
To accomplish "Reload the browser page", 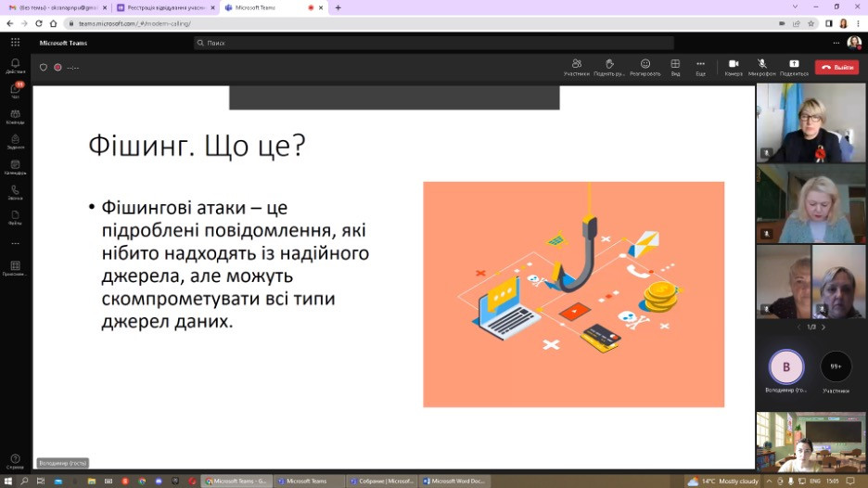I will pyautogui.click(x=39, y=23).
